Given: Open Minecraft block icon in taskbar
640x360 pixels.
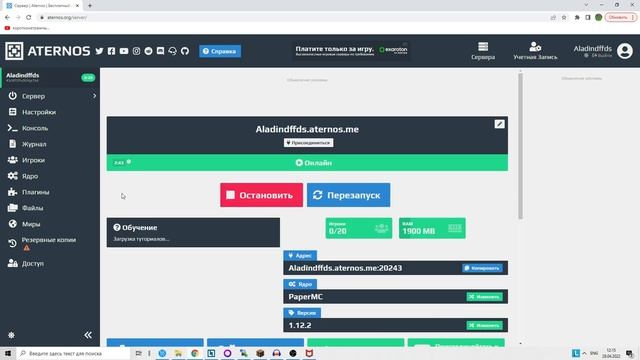Looking at the screenshot, I should pyautogui.click(x=260, y=353).
